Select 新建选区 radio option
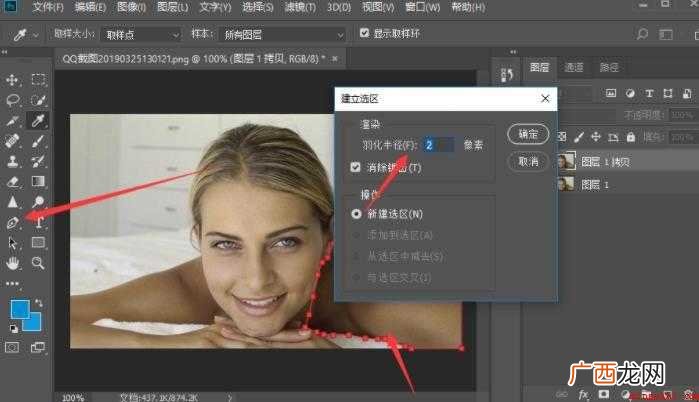 [x=356, y=214]
